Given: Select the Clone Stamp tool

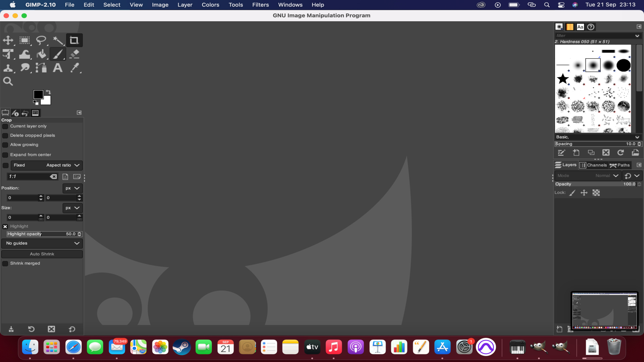Looking at the screenshot, I should coord(8,68).
